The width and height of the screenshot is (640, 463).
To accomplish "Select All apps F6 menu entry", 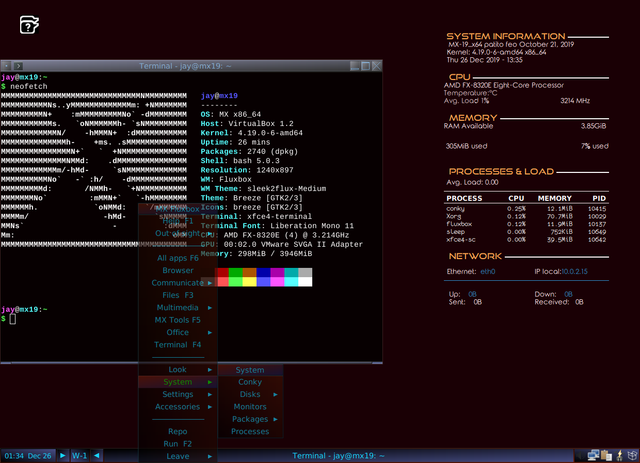I will (178, 258).
